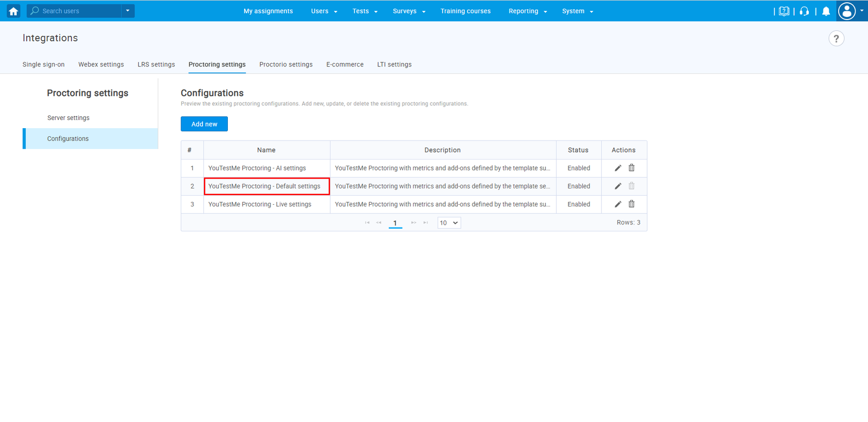Click the user profile avatar icon
The height and width of the screenshot is (422, 868).
click(846, 11)
